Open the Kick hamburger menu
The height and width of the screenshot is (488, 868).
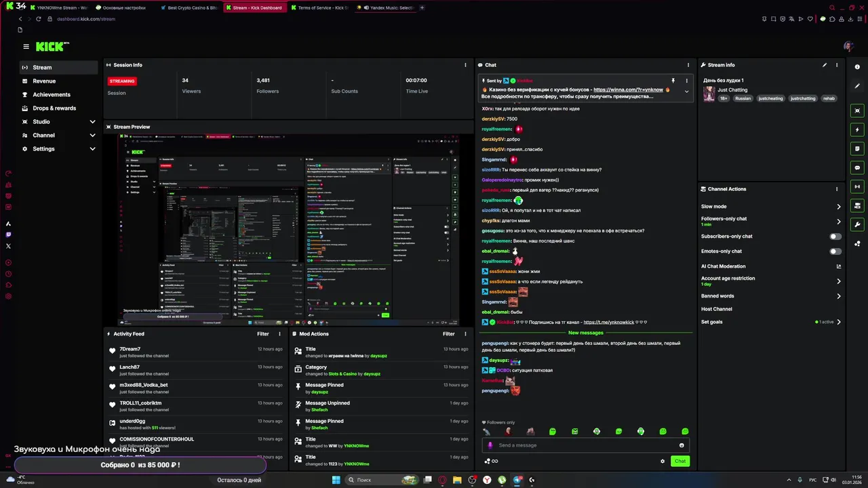(26, 47)
